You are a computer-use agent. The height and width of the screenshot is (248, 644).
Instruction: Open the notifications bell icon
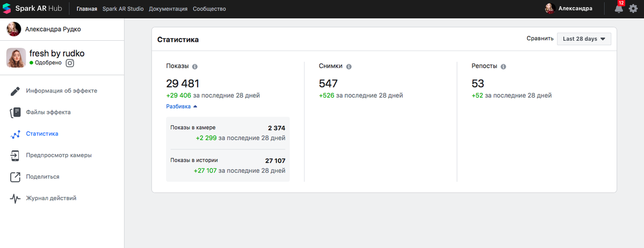click(x=619, y=9)
